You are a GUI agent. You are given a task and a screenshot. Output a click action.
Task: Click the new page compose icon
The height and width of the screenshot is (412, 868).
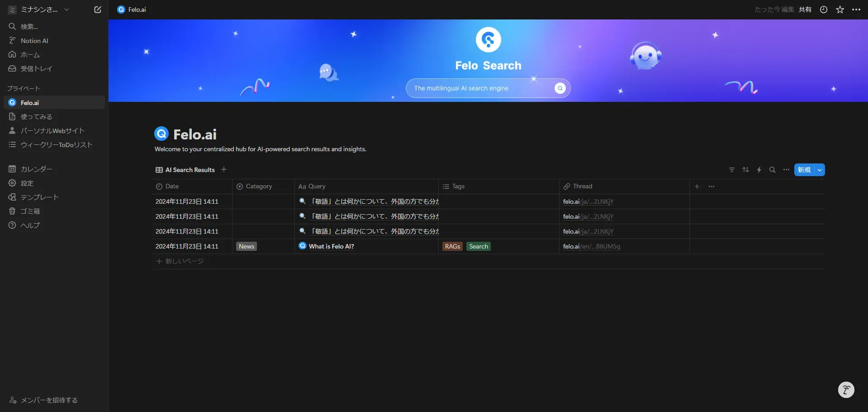98,10
